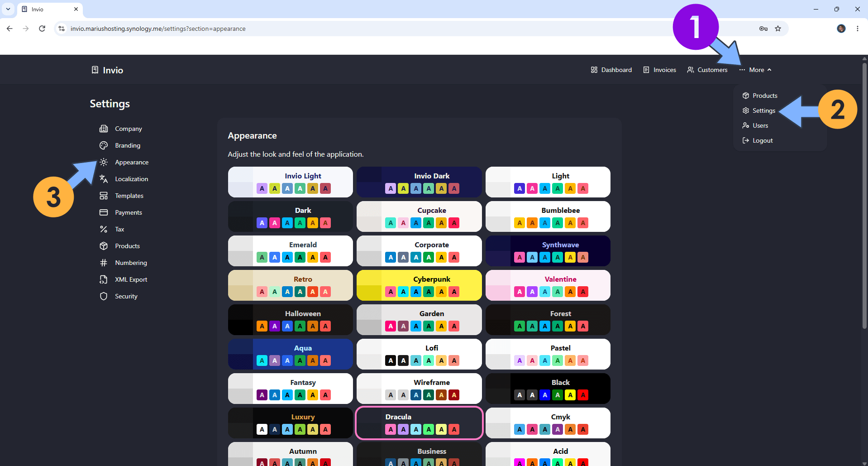Click the Numbering hash icon
Viewport: 868px width, 466px height.
[104, 263]
